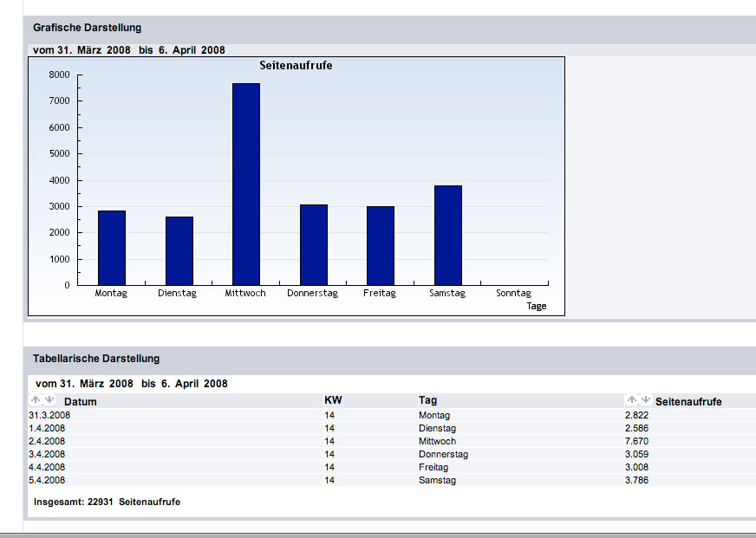Sort Datum column descending with down arrow
This screenshot has height=538, width=756.
[x=49, y=400]
